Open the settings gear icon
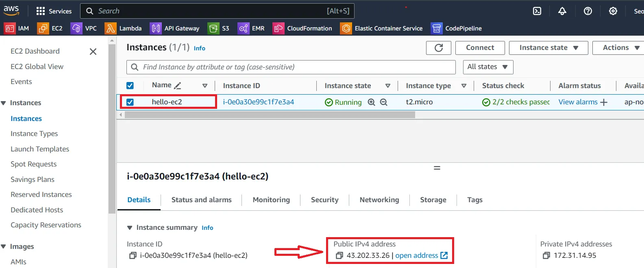Screen dimensions: 644x268 click(613, 11)
